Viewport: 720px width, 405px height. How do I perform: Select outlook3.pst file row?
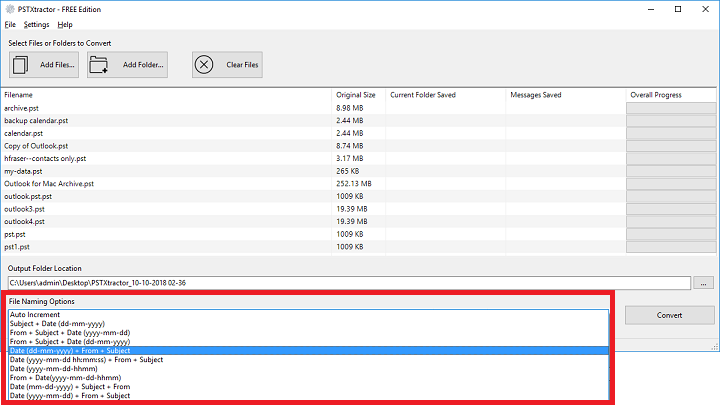click(359, 209)
